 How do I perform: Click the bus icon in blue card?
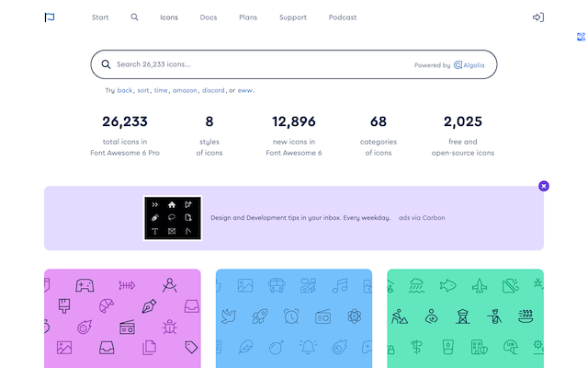[x=277, y=286]
